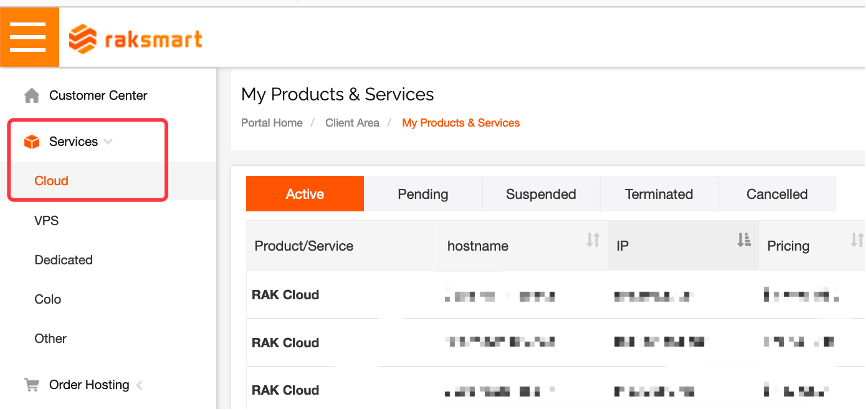Image resolution: width=866 pixels, height=410 pixels.
Task: Click the My Products & Services heading
Action: 337,94
